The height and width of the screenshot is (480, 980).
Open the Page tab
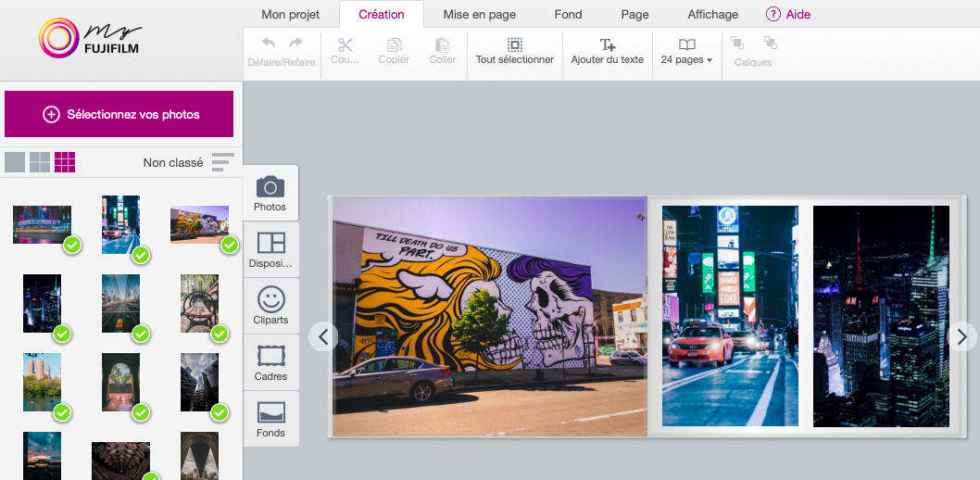[635, 14]
